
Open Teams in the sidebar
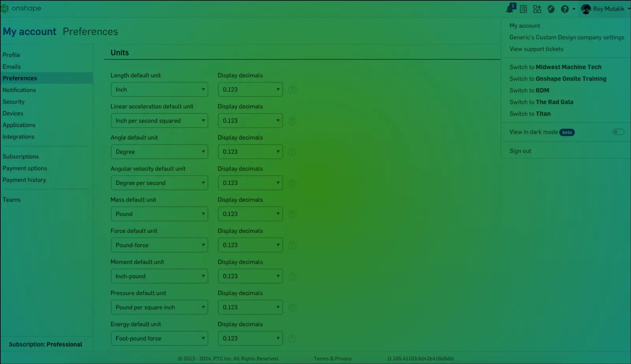pyautogui.click(x=12, y=200)
